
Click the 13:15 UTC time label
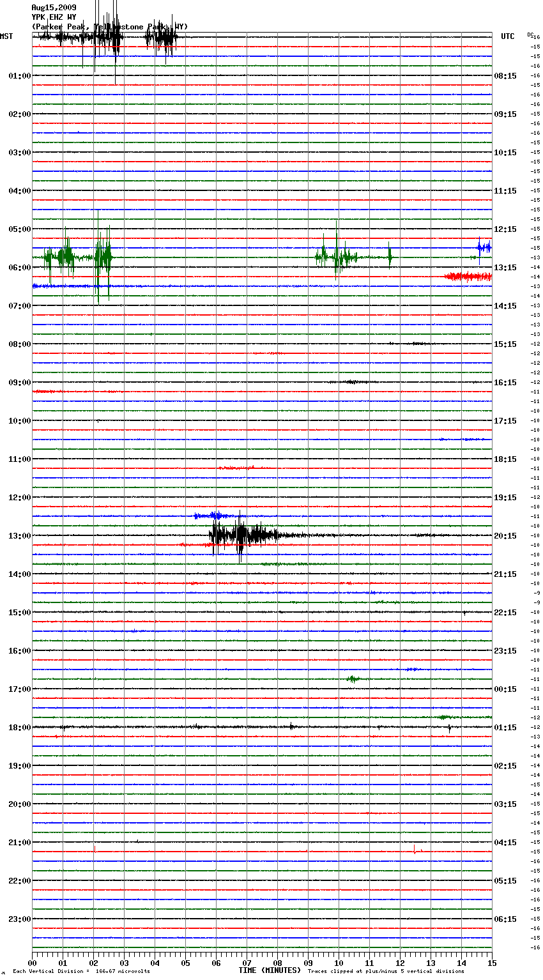point(505,268)
